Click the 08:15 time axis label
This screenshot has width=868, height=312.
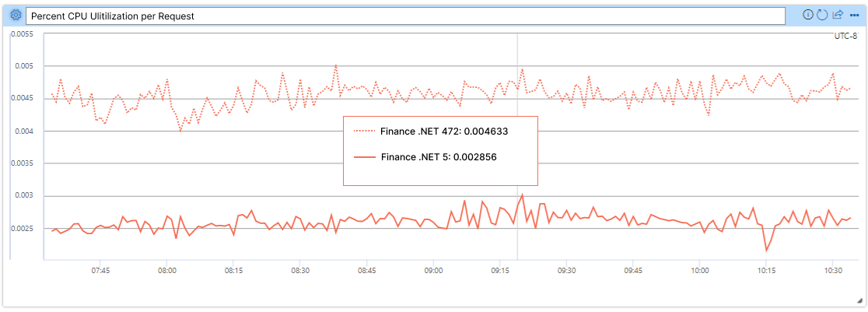(233, 271)
